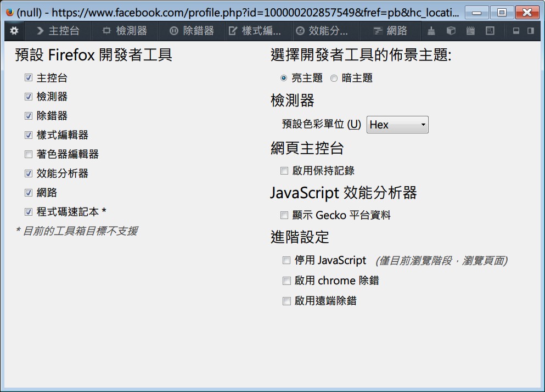Uncheck the 樣式編輯器 checkbox
This screenshot has width=545, height=392.
(x=29, y=135)
